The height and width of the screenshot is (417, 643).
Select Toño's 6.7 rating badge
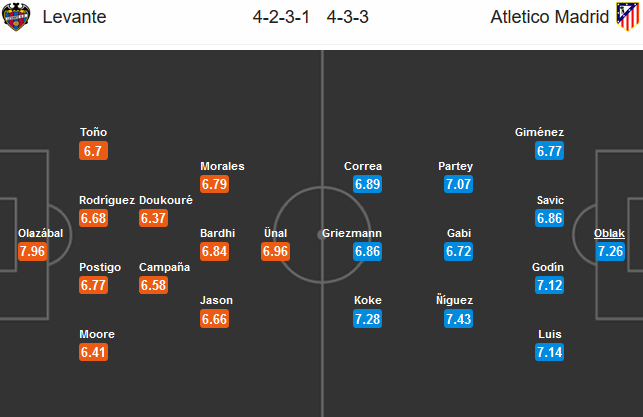coord(93,151)
